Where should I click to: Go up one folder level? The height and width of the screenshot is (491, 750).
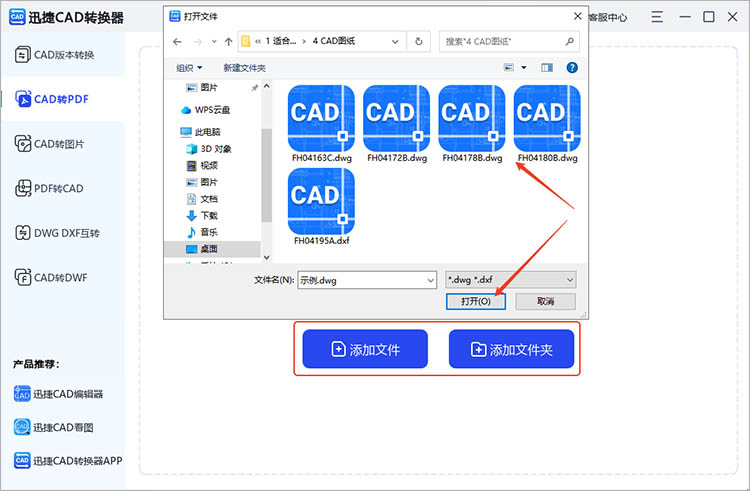coord(229,42)
